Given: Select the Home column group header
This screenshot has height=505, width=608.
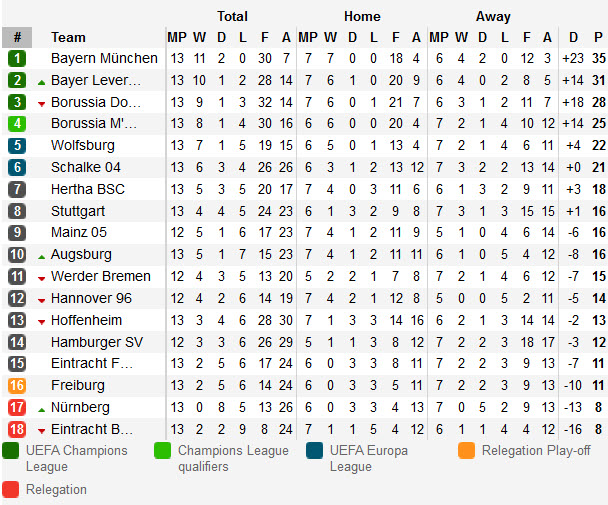Looking at the screenshot, I should [362, 16].
